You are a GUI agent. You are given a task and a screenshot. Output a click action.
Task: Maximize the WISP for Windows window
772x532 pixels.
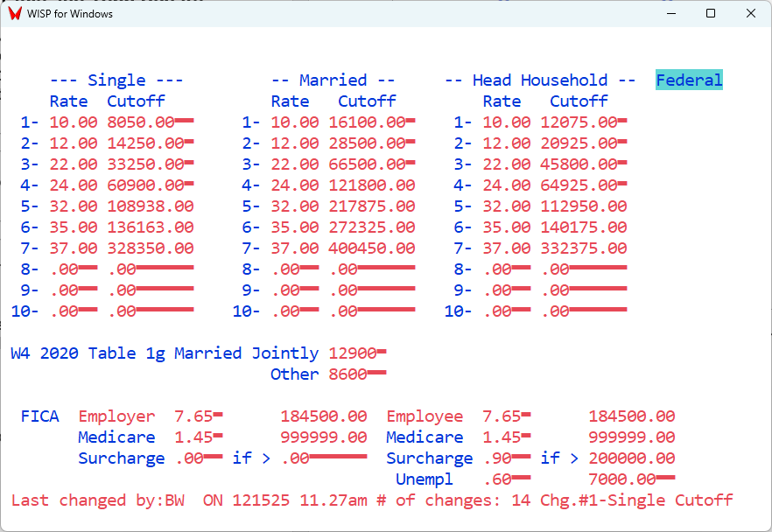coord(711,13)
